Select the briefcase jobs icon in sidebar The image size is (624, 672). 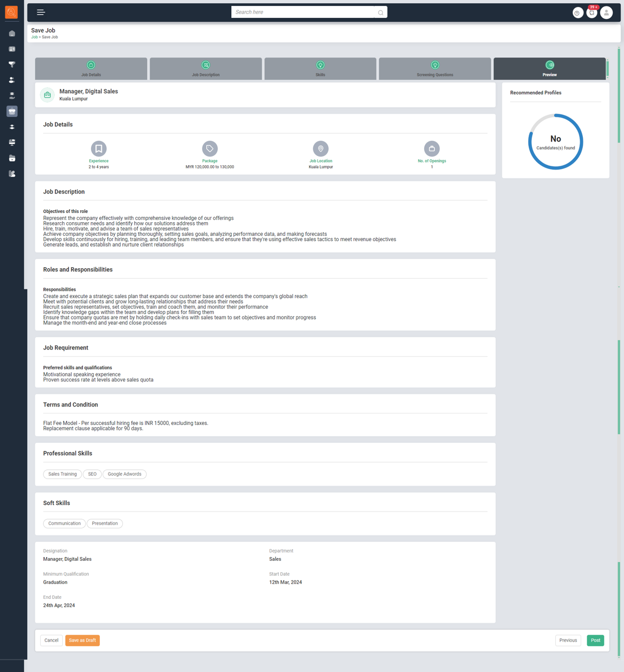coord(12,111)
